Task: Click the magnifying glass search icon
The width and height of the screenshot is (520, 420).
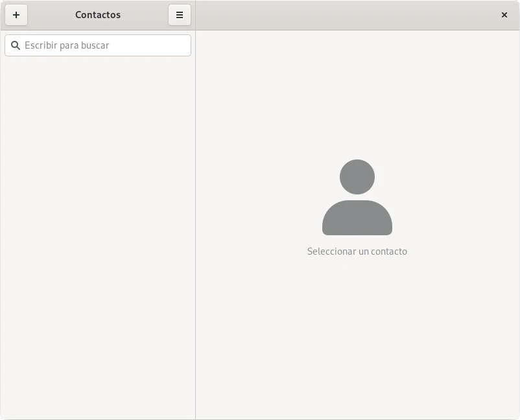Action: [x=16, y=45]
